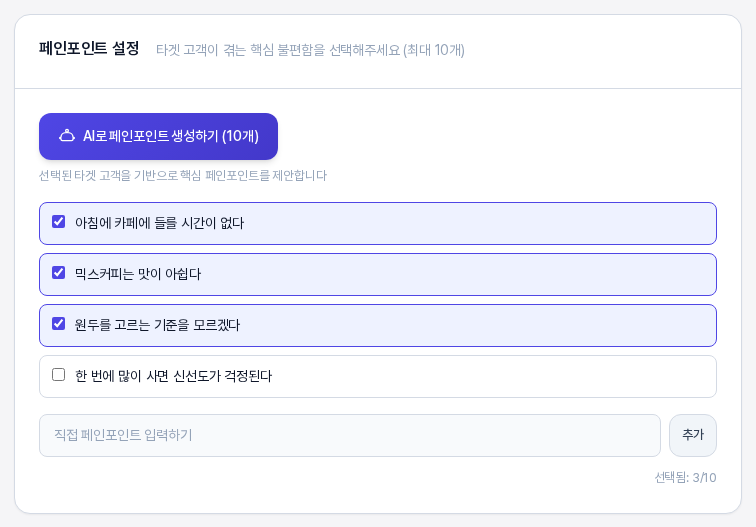Click the AI로 페인포인트 생성하기 (10개) button
Viewport: 756px width, 527px height.
pyautogui.click(x=158, y=136)
